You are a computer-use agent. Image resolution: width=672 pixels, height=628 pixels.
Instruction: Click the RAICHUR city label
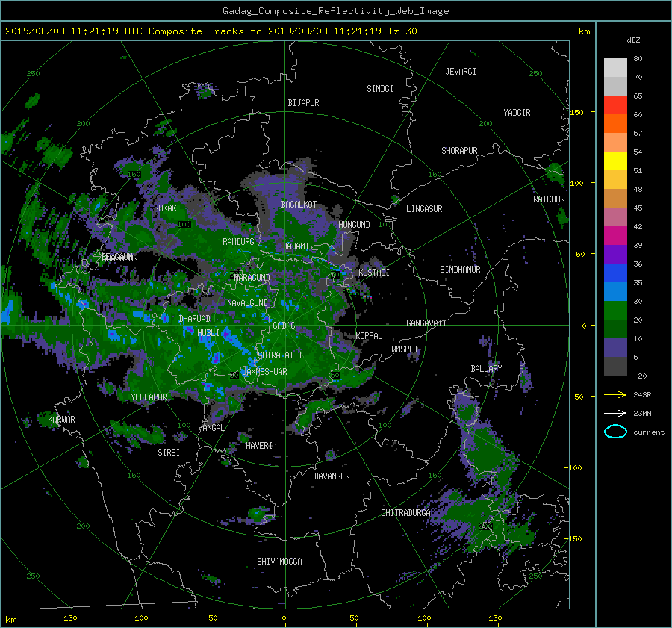tap(549, 199)
